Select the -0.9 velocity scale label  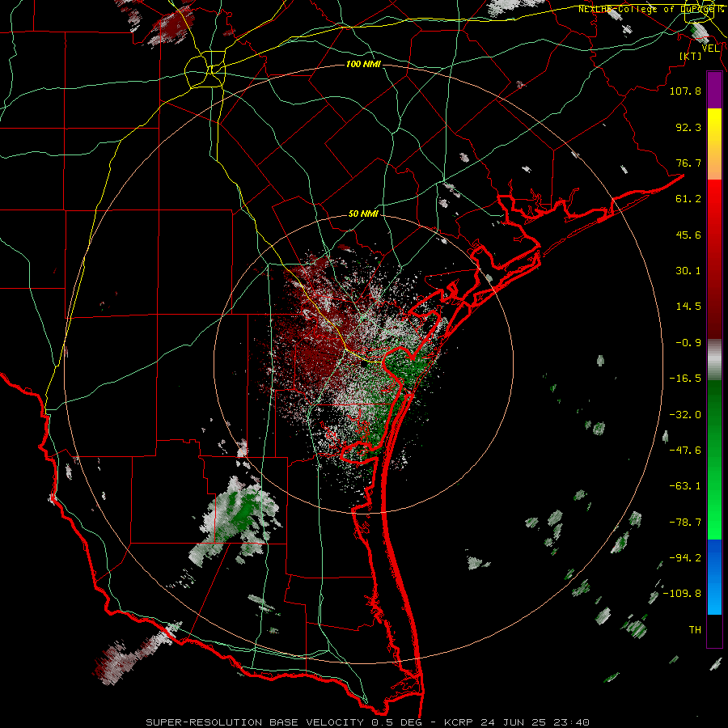click(x=688, y=343)
